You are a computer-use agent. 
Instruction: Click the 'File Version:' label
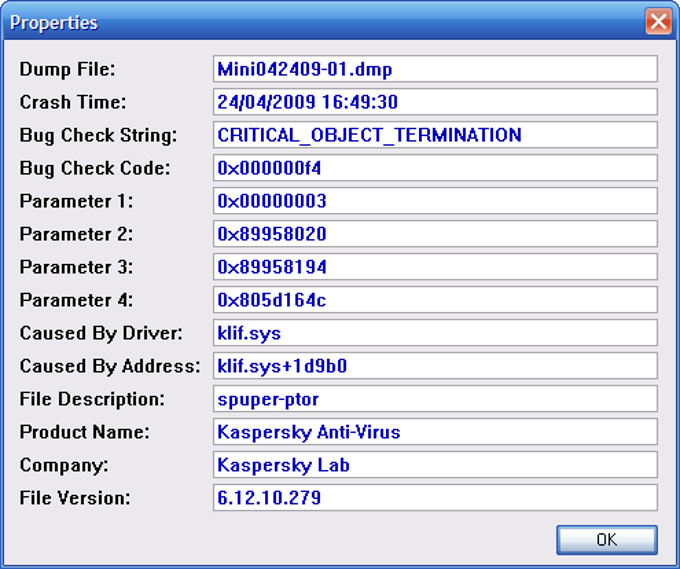pos(75,498)
